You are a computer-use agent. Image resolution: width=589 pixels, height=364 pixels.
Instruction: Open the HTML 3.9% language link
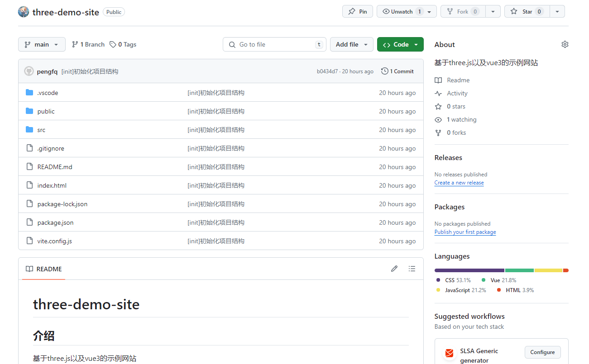pos(515,290)
